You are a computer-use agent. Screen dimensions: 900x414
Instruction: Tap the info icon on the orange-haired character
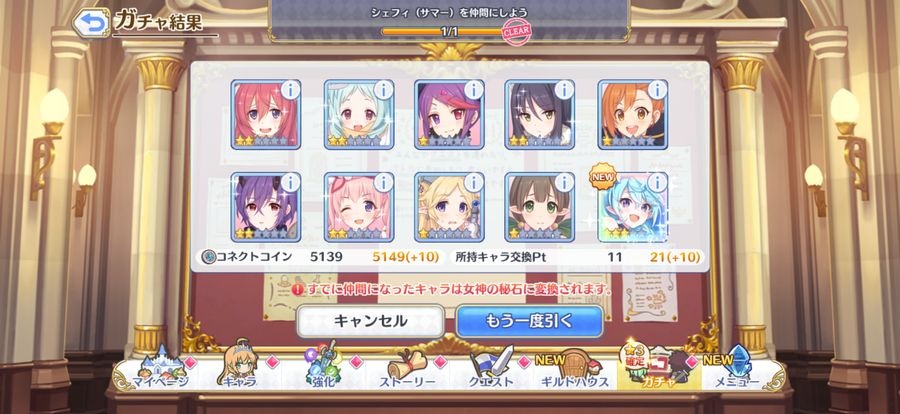(x=657, y=90)
